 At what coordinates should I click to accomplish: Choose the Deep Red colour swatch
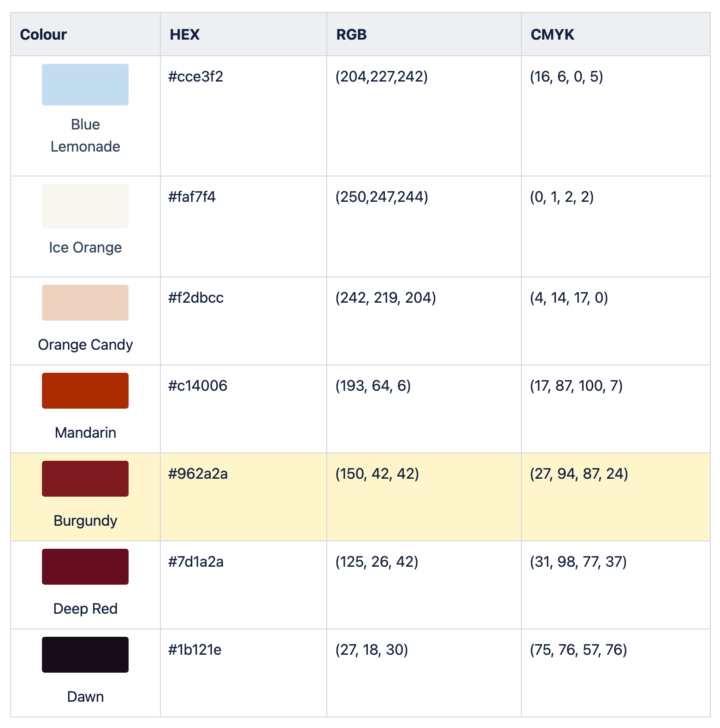pyautogui.click(x=85, y=567)
